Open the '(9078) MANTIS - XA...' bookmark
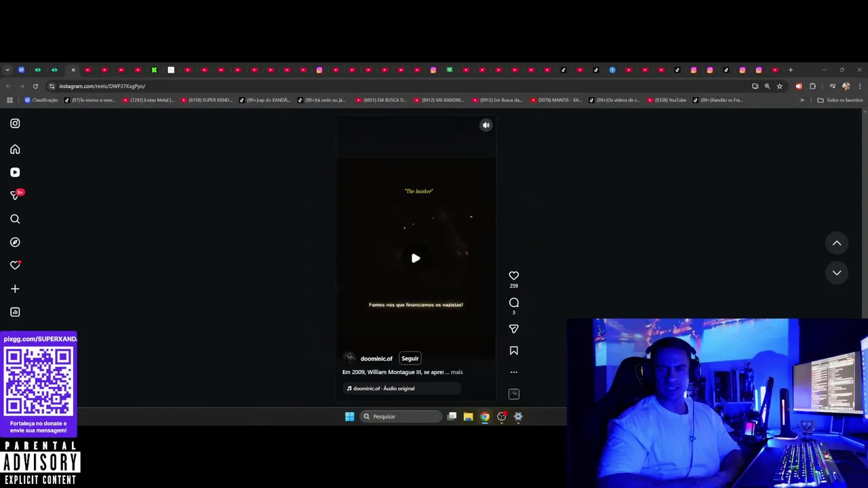 (556, 100)
